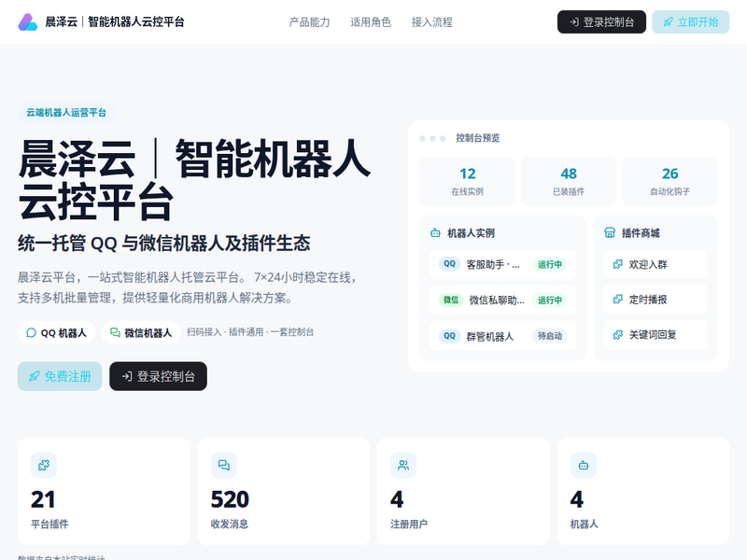This screenshot has width=747, height=560.
Task: Click the header 登录控制台 button
Action: [601, 21]
